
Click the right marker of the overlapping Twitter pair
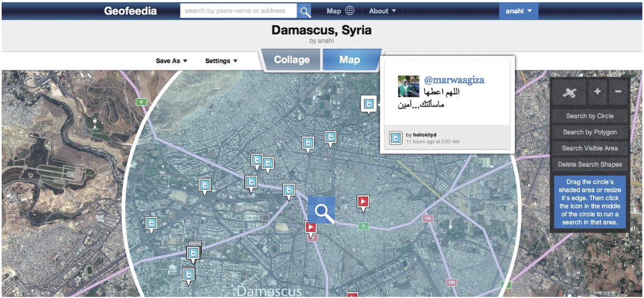(268, 164)
